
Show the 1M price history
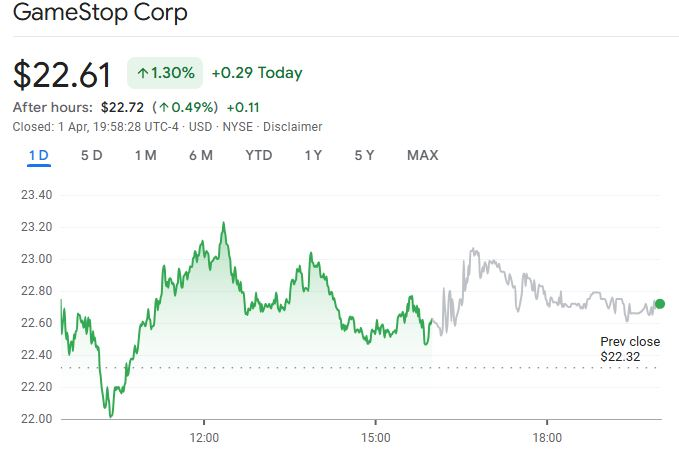tap(145, 155)
